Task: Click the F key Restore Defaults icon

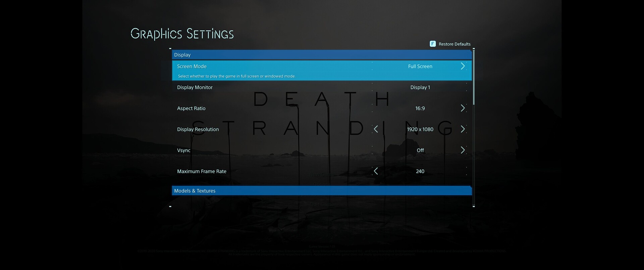Action: 433,44
